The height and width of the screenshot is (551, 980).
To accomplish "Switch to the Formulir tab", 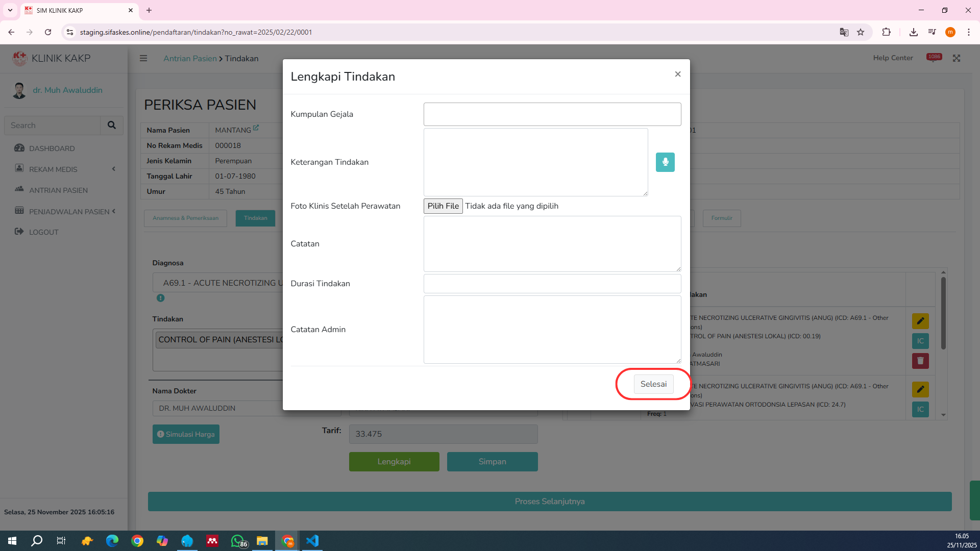I will click(x=721, y=218).
